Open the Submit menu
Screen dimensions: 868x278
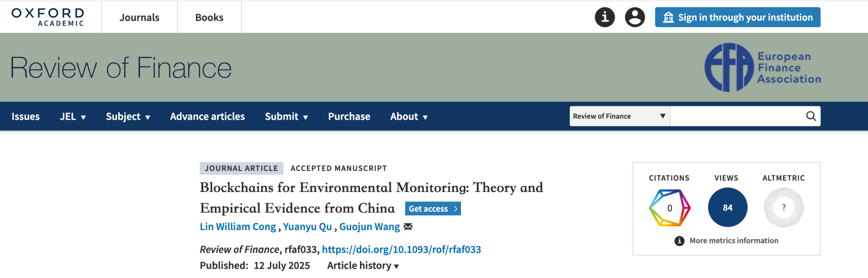pyautogui.click(x=287, y=116)
